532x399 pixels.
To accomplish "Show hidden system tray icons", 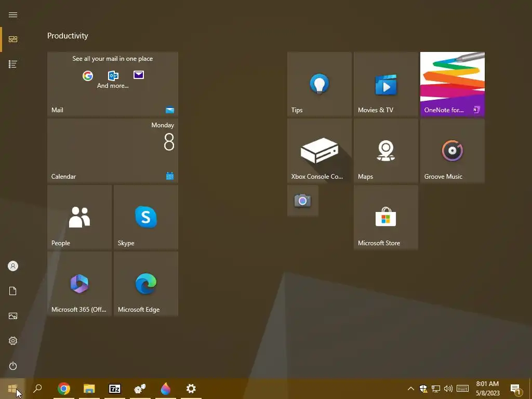I will point(410,389).
